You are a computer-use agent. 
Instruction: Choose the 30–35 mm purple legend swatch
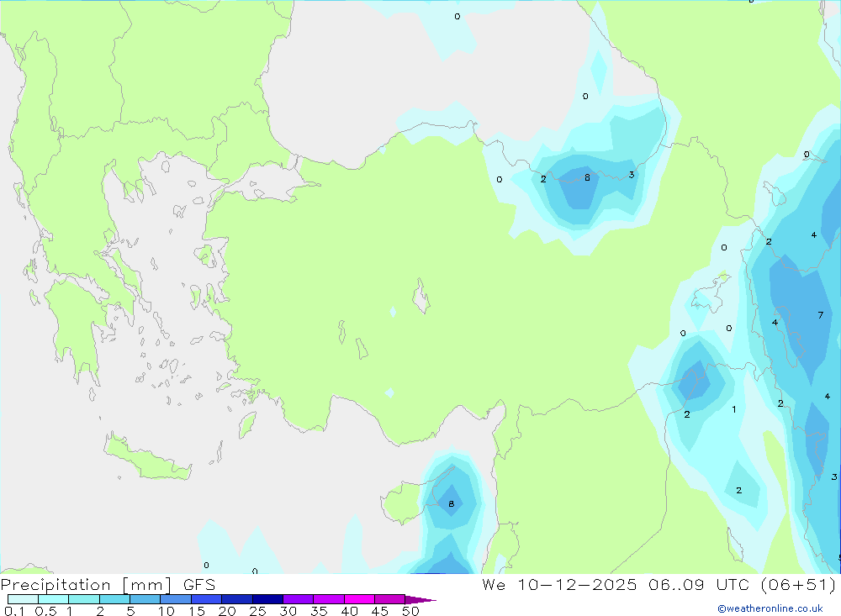(x=299, y=599)
